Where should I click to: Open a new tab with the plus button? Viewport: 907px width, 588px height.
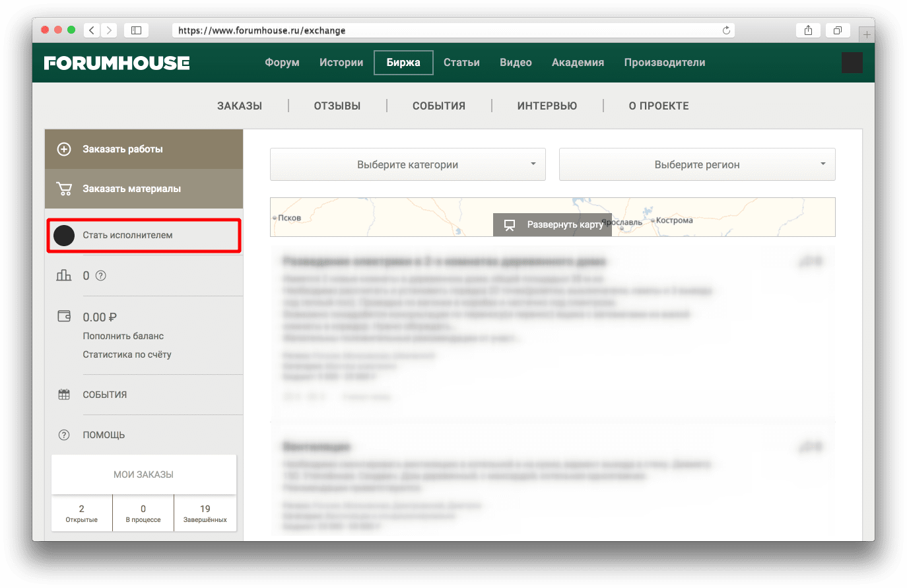tap(867, 34)
